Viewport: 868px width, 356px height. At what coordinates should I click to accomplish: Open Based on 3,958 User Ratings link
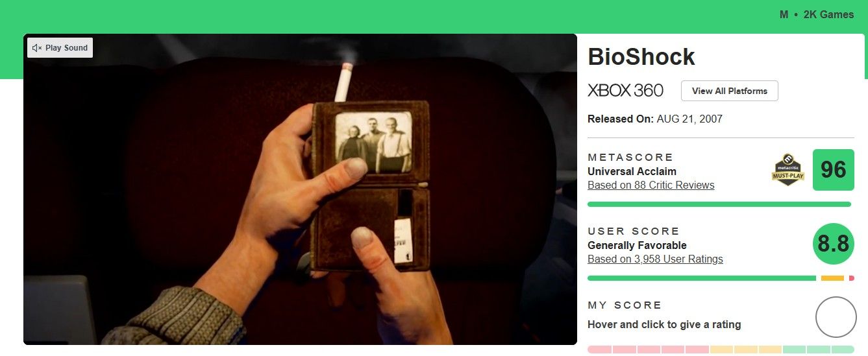655,259
